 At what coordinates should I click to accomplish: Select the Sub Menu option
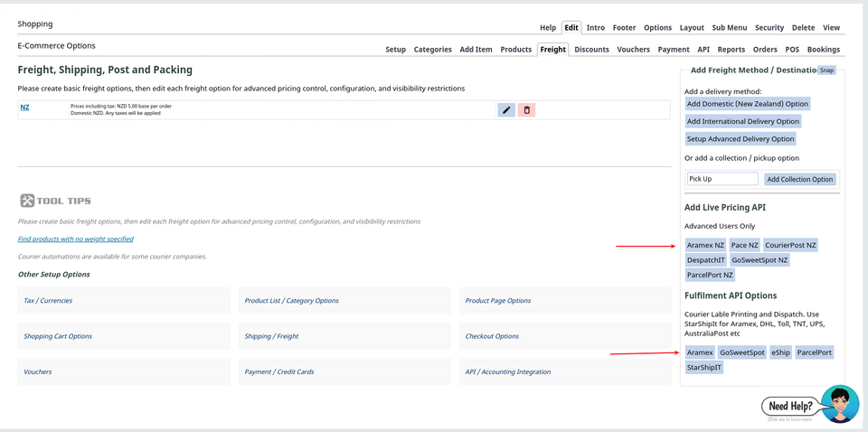pos(729,28)
